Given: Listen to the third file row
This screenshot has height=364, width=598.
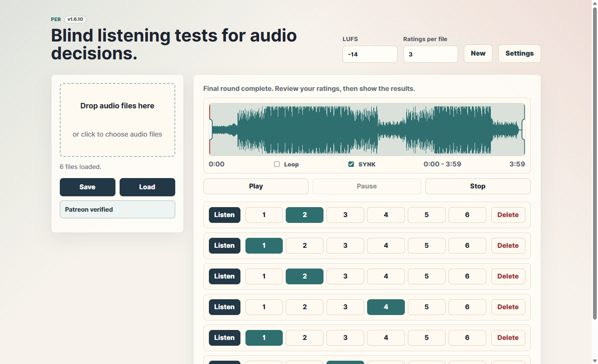Looking at the screenshot, I should coord(225,276).
